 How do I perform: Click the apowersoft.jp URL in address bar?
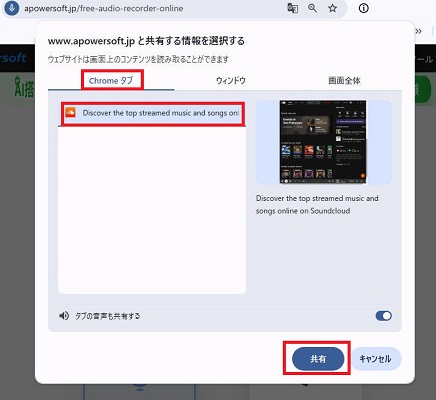[104, 8]
